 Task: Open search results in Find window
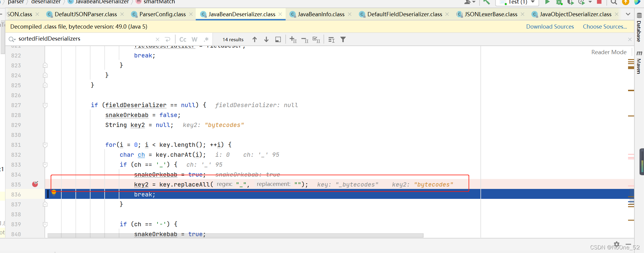pos(278,39)
